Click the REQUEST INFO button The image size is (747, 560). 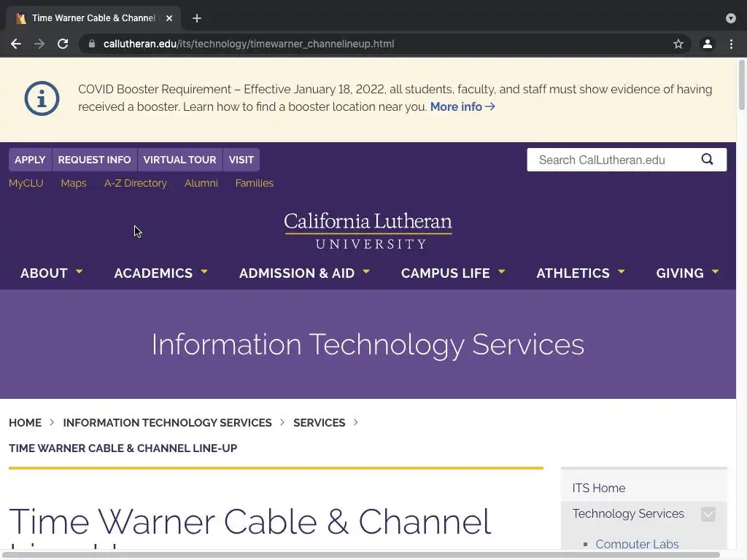click(94, 160)
